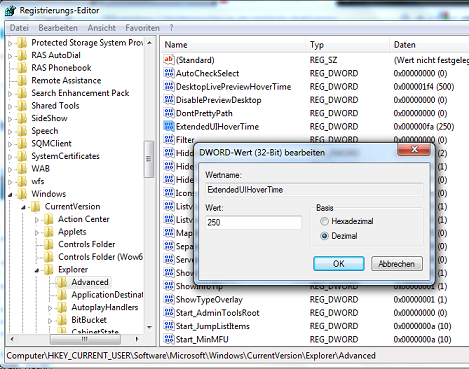Open the Datei menu

click(19, 28)
